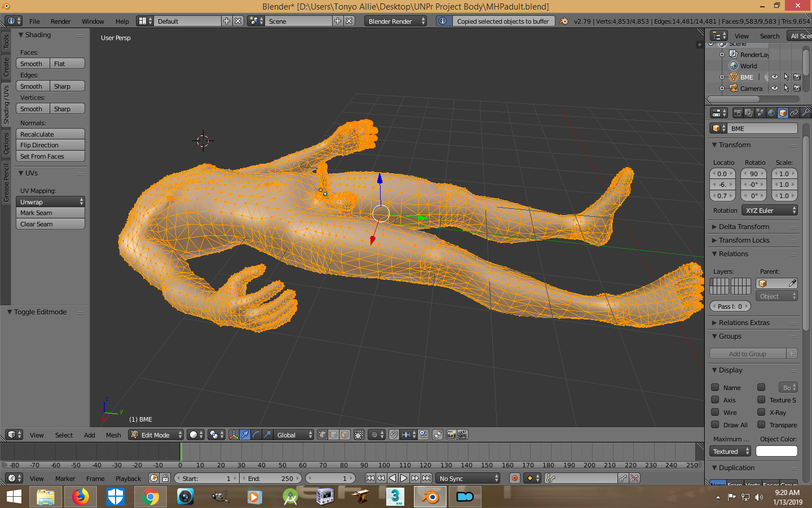This screenshot has height=508, width=812.
Task: Enable the rotate manipulator arc icon
Action: click(x=256, y=435)
